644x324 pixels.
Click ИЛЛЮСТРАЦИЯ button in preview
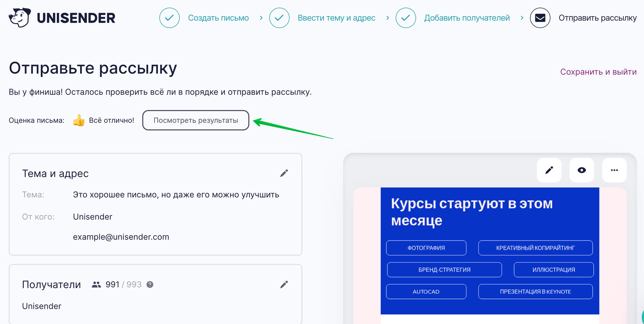coord(554,270)
